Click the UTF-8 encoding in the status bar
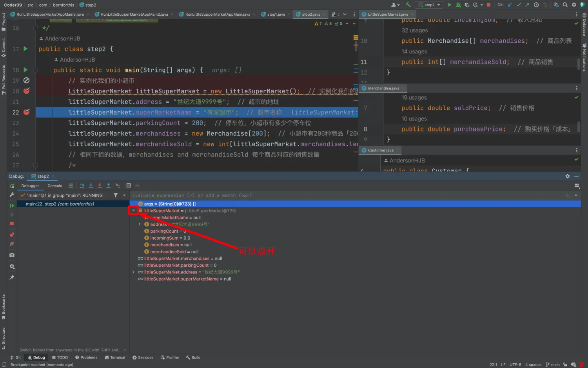588x368 pixels. click(515, 364)
